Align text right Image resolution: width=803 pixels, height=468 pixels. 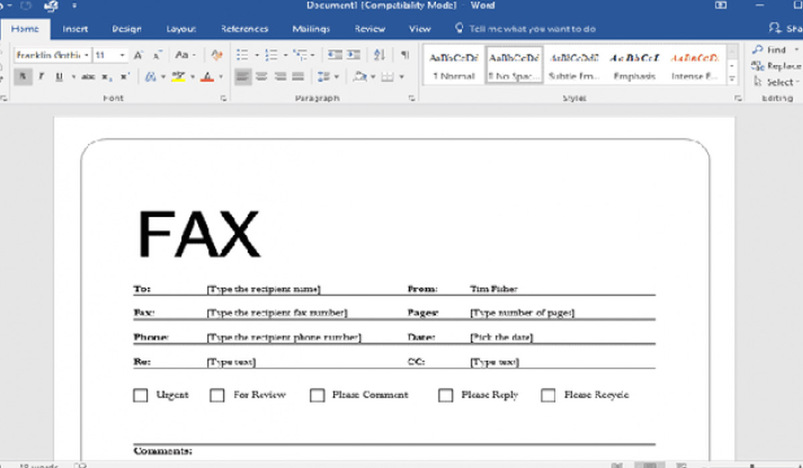(280, 77)
